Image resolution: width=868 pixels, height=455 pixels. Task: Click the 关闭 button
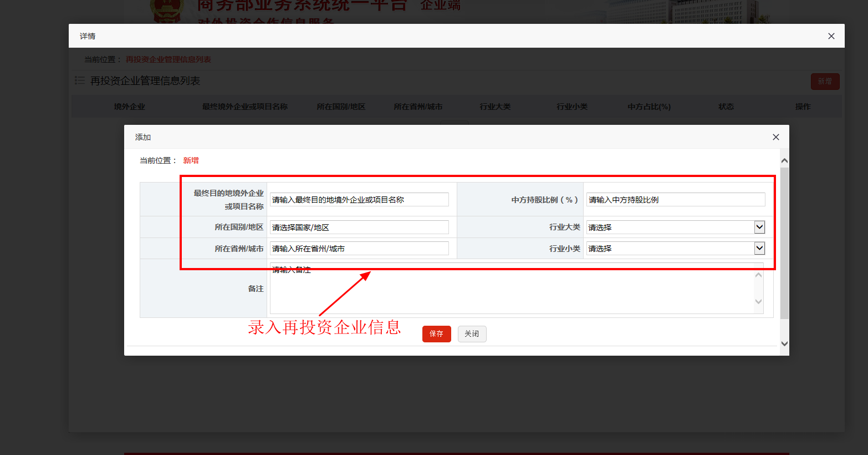(472, 334)
